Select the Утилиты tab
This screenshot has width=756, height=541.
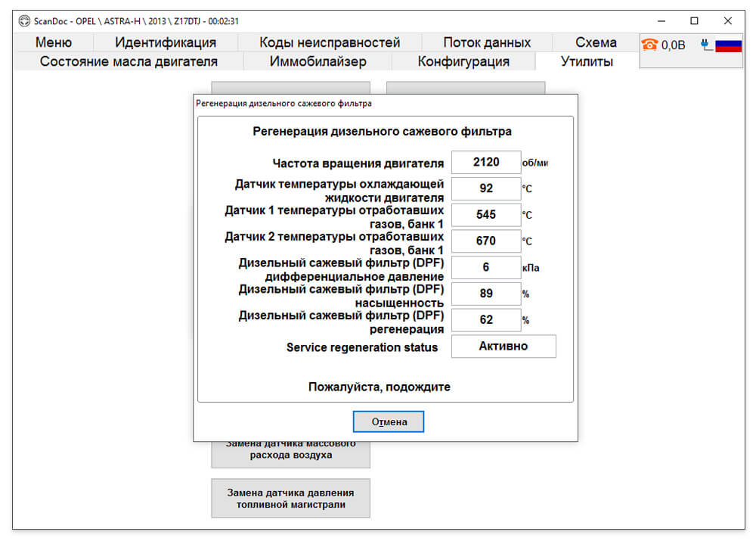pyautogui.click(x=587, y=61)
